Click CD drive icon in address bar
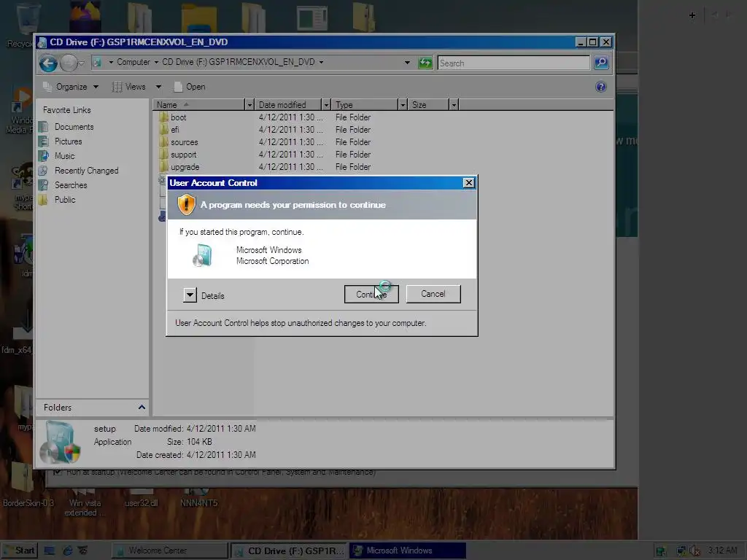Viewport: 747px width, 560px height. pyautogui.click(x=98, y=63)
